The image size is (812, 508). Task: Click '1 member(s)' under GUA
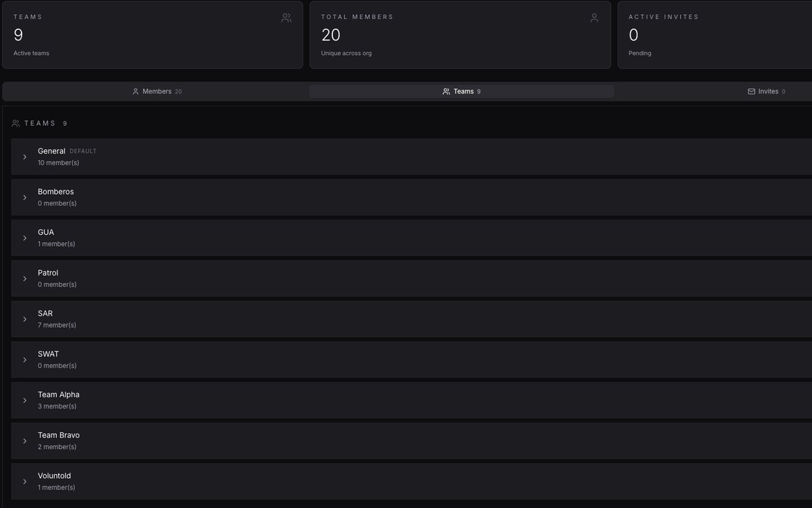click(x=56, y=244)
